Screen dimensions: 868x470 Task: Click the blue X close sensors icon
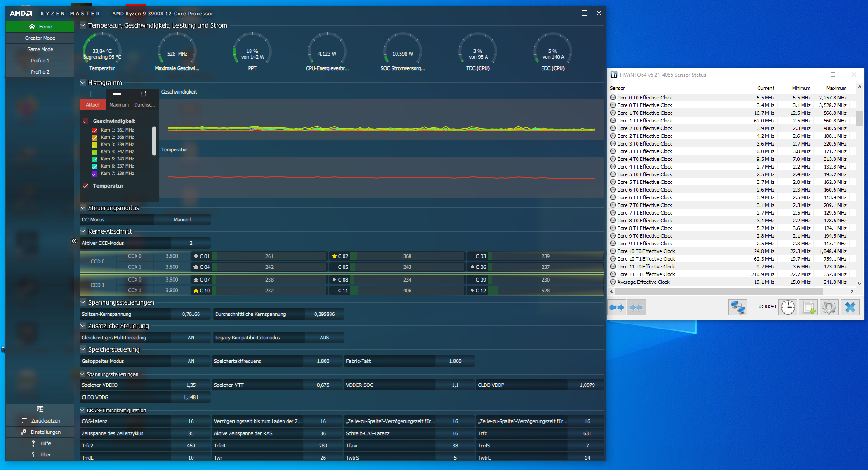click(850, 307)
